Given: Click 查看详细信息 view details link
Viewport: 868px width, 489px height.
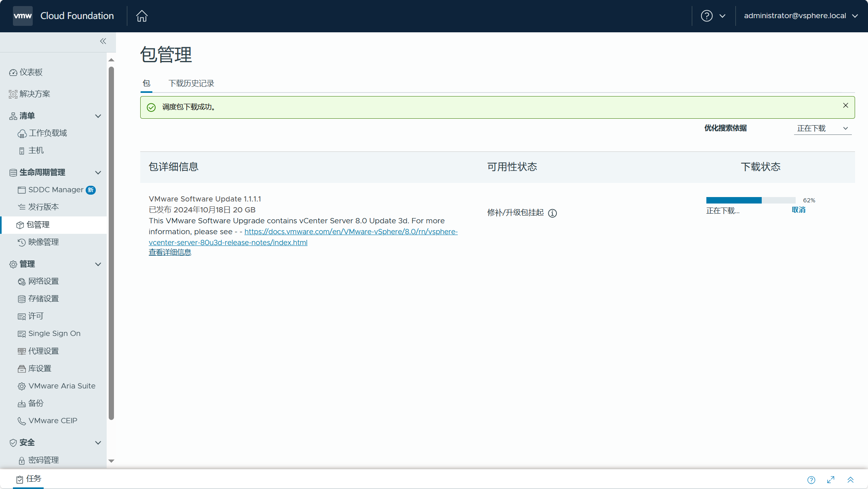Looking at the screenshot, I should (x=170, y=252).
